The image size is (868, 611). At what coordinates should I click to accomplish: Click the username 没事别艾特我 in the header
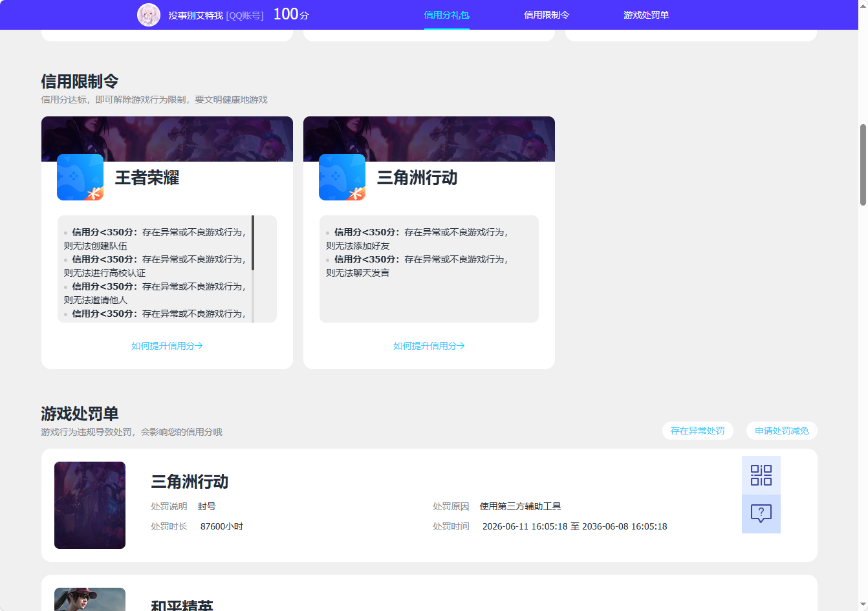(196, 15)
